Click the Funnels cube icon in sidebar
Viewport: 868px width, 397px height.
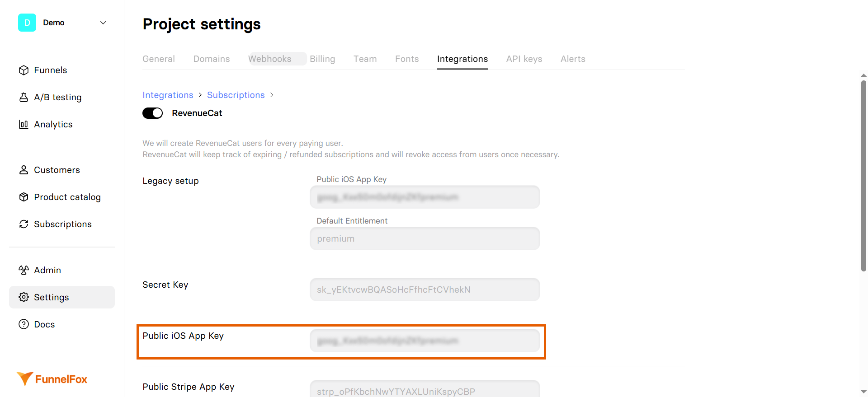(x=24, y=70)
